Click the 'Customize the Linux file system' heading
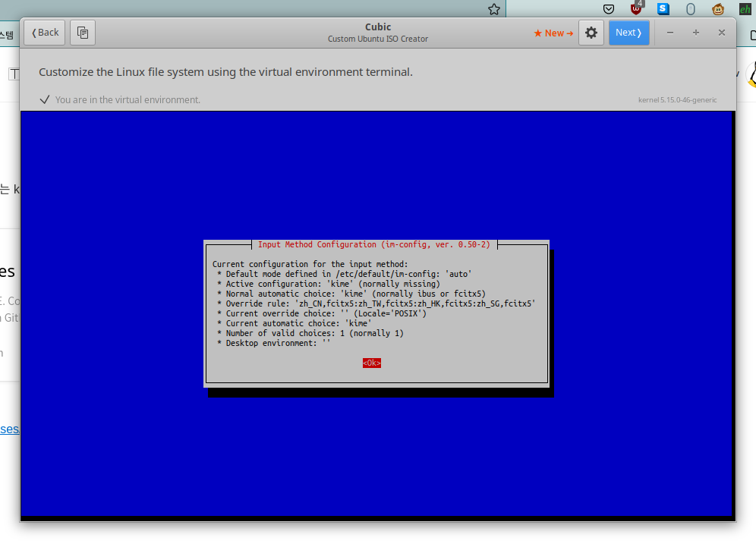 225,72
